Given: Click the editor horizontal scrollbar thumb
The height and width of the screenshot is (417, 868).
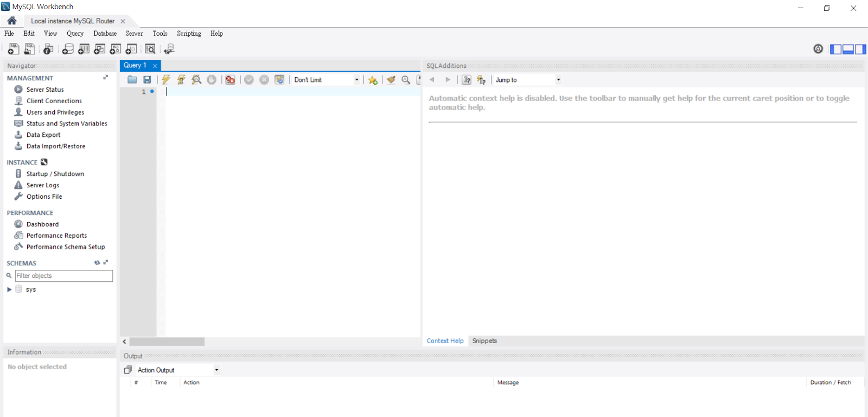Looking at the screenshot, I should pos(167,342).
